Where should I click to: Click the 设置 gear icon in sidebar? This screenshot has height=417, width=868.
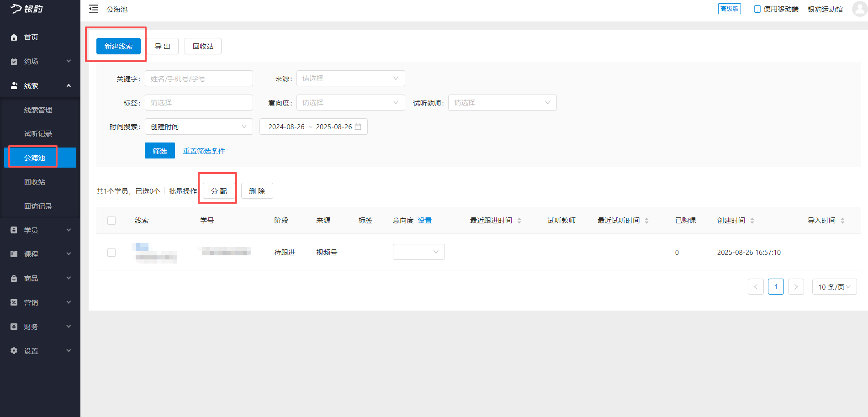14,350
